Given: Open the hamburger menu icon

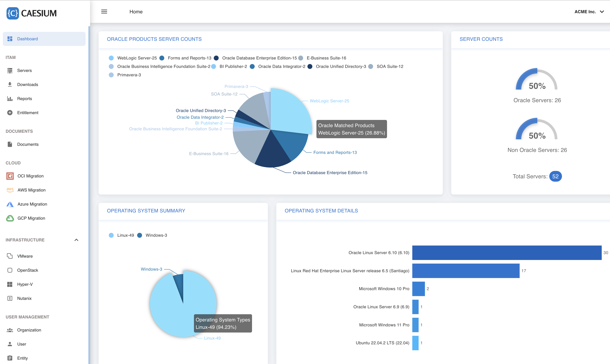Looking at the screenshot, I should point(104,12).
